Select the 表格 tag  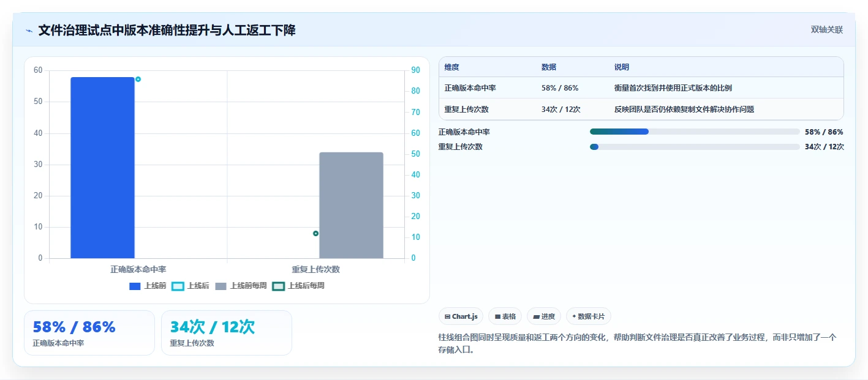point(505,316)
